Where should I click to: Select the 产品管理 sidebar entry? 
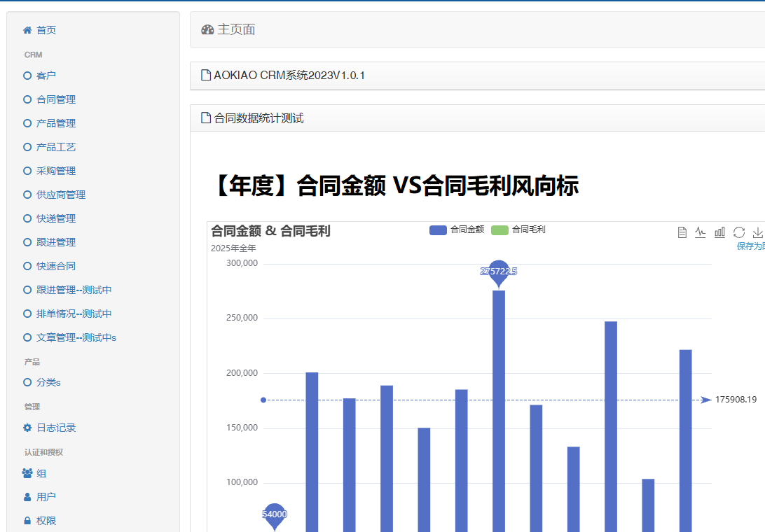(49, 123)
